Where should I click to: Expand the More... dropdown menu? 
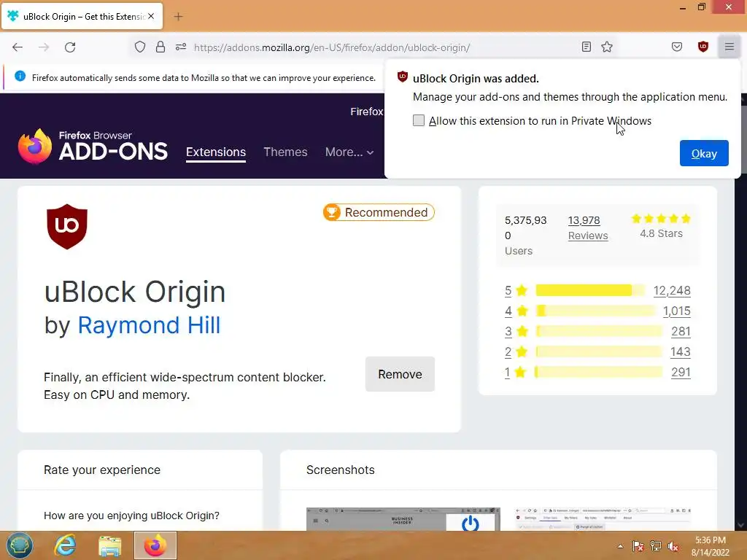click(x=349, y=152)
